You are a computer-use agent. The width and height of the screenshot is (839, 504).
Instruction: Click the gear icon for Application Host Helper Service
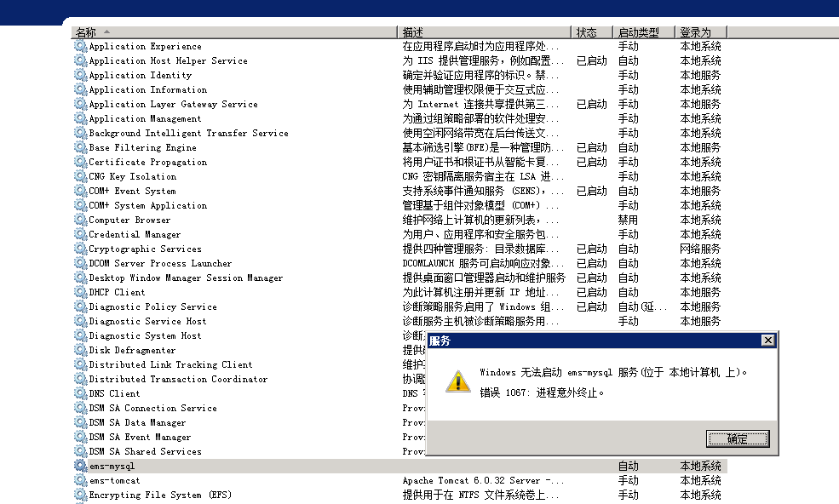tap(80, 60)
